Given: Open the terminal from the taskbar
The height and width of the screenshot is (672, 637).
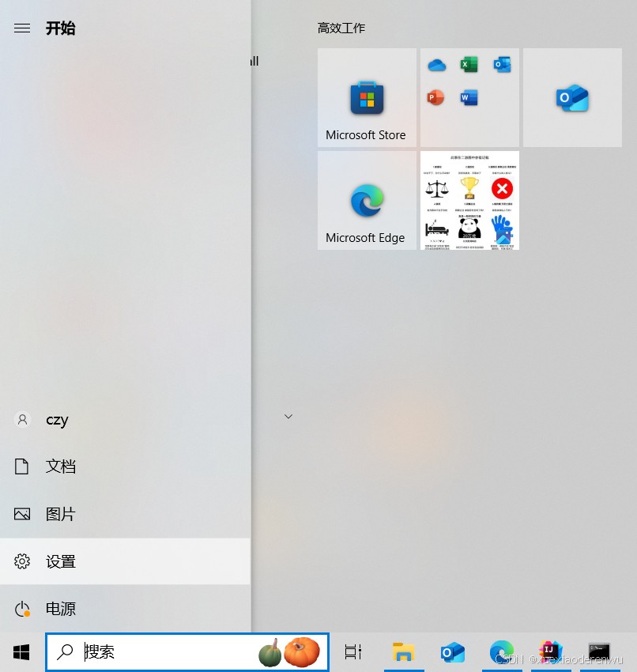Looking at the screenshot, I should [x=599, y=652].
